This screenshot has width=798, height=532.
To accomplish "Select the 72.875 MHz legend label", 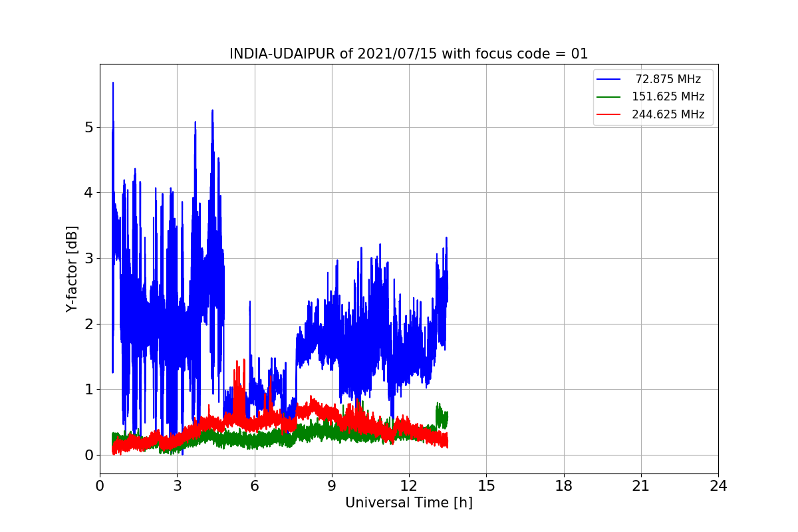I will (668, 79).
